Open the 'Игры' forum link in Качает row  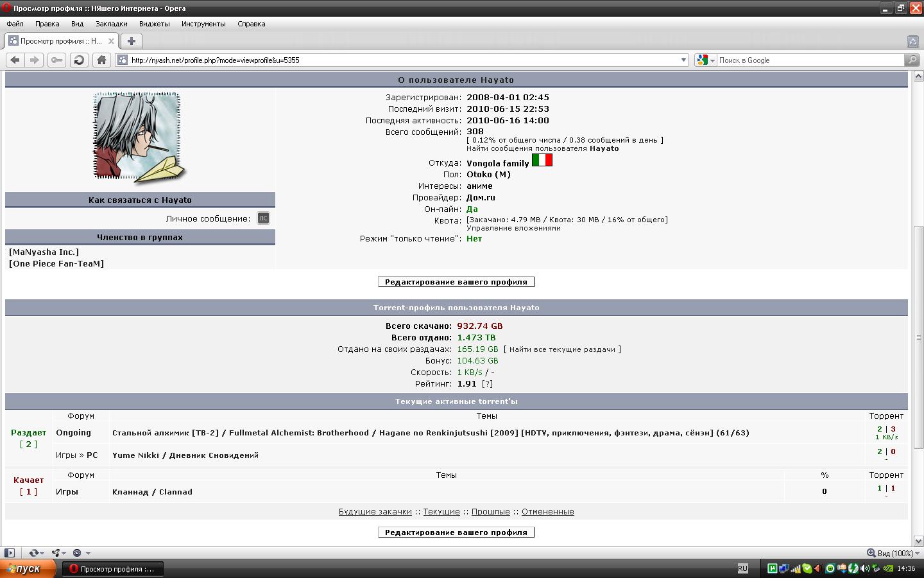(x=67, y=492)
